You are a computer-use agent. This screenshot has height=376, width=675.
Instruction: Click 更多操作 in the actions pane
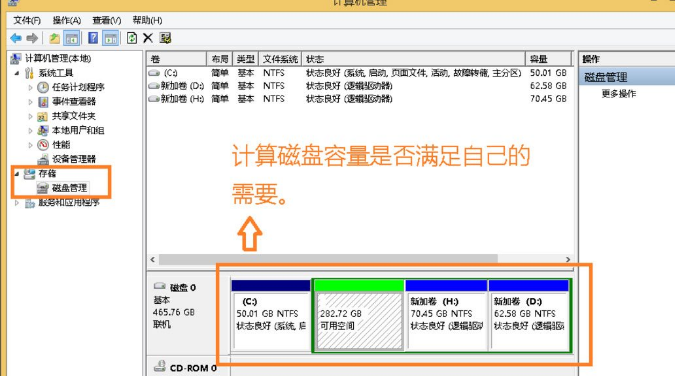coord(619,94)
